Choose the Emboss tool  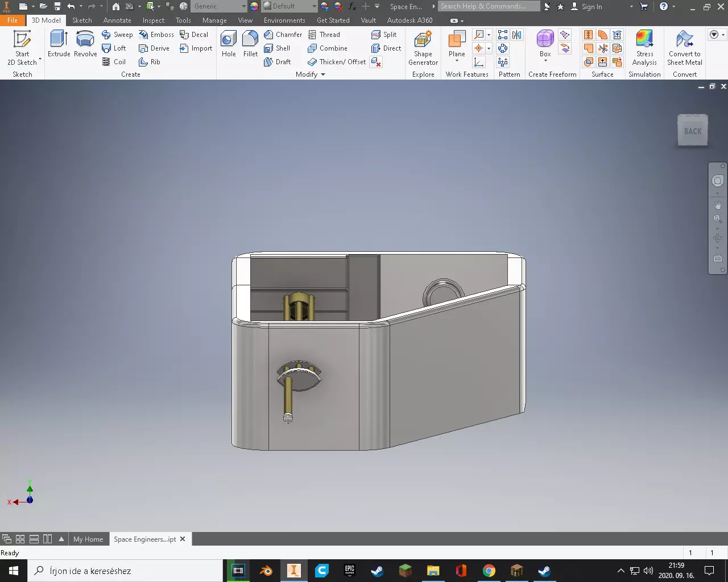point(156,35)
